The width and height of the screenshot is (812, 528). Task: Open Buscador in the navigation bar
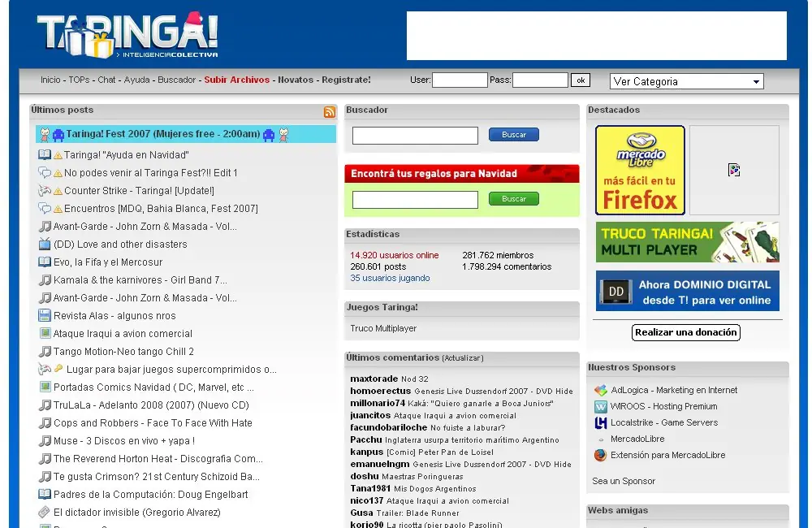pos(176,80)
